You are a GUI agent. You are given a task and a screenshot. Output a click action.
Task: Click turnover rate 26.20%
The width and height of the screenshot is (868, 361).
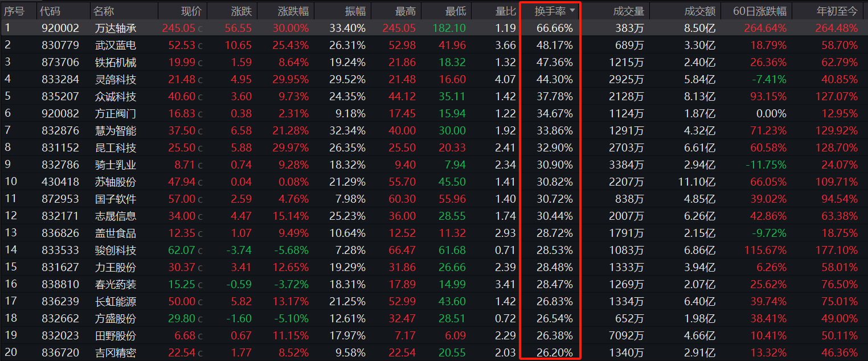tap(555, 352)
